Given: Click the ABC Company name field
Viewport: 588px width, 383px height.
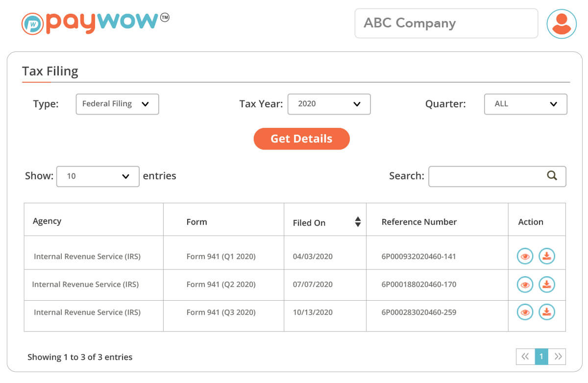Looking at the screenshot, I should (446, 23).
